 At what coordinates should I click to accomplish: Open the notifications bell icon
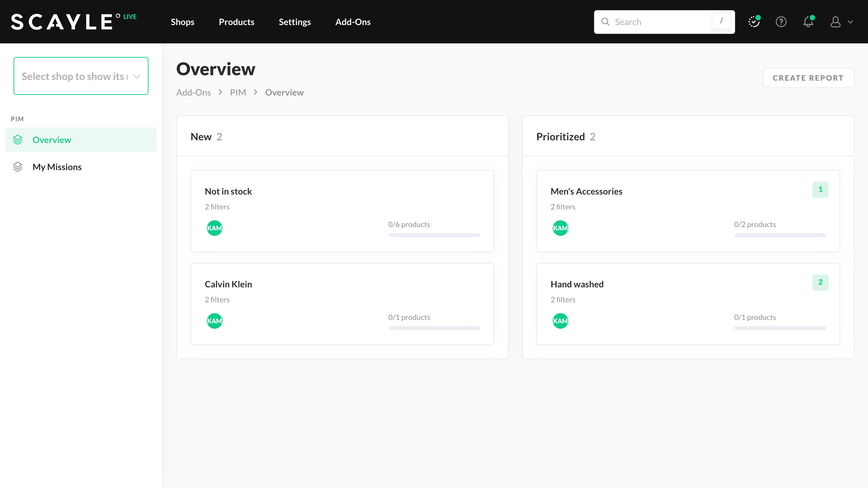click(x=808, y=22)
